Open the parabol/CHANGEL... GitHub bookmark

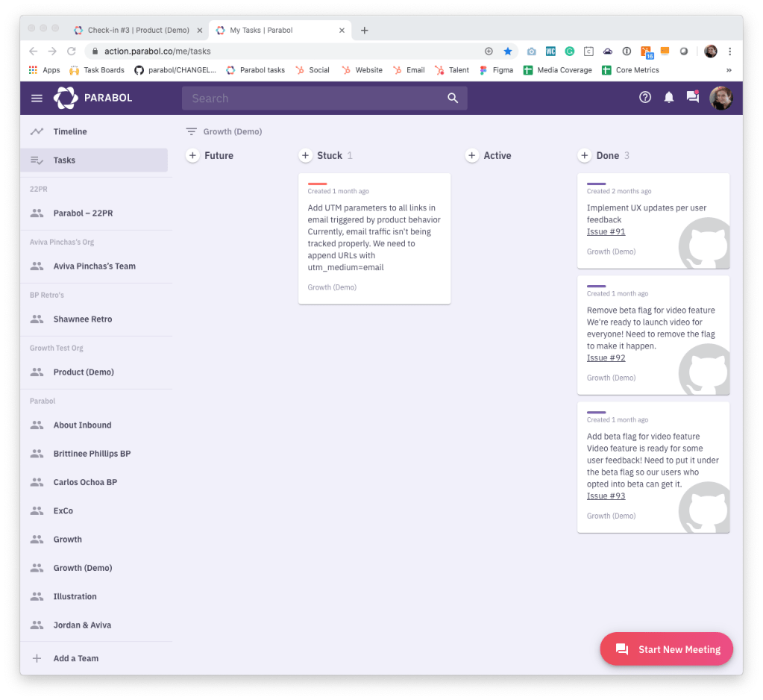pos(175,70)
